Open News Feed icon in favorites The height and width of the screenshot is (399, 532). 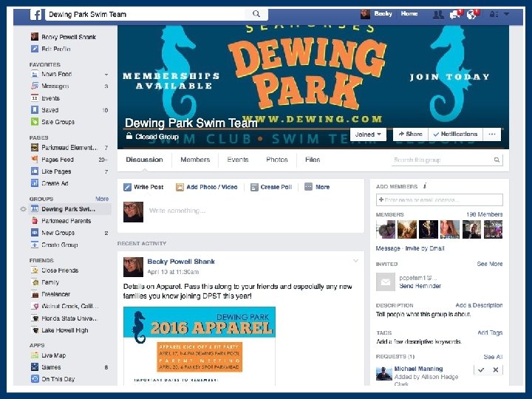click(35, 74)
